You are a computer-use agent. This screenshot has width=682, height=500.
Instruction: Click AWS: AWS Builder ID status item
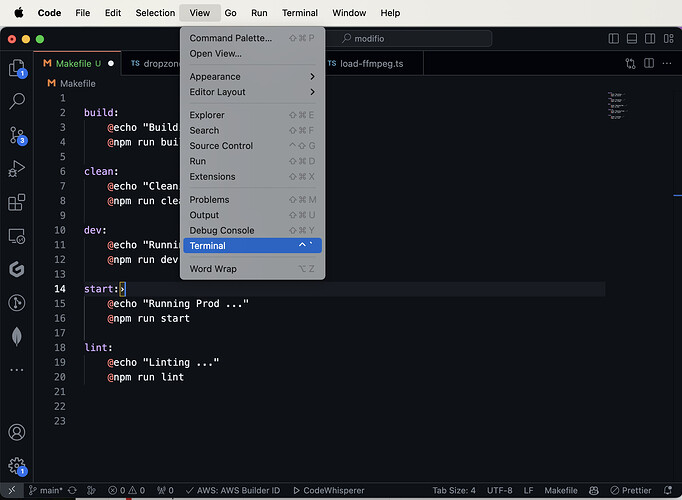pyautogui.click(x=233, y=490)
